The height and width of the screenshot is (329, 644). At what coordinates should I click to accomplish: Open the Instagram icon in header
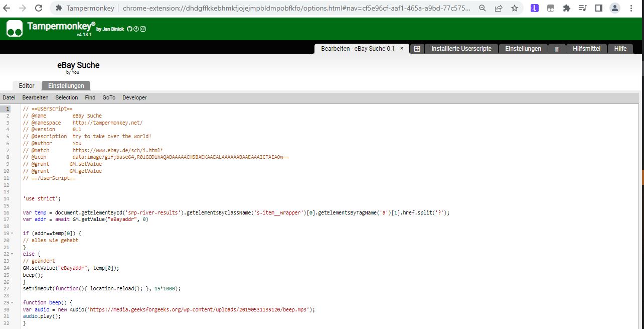coord(143,29)
